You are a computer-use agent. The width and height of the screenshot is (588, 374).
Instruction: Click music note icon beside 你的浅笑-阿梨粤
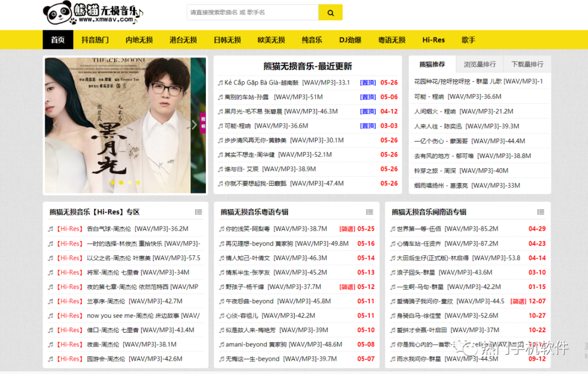coord(222,229)
